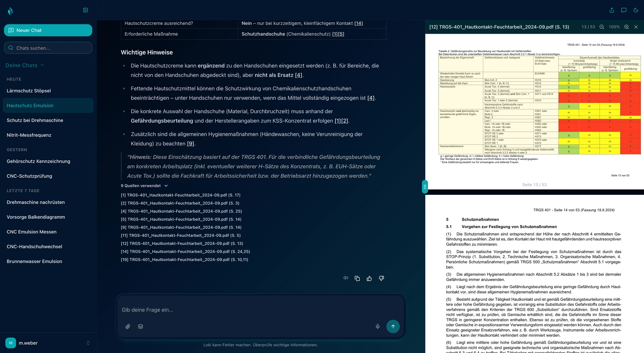Open the Drehmaschine nachrüsten chat
The height and width of the screenshot is (353, 644).
48,202
